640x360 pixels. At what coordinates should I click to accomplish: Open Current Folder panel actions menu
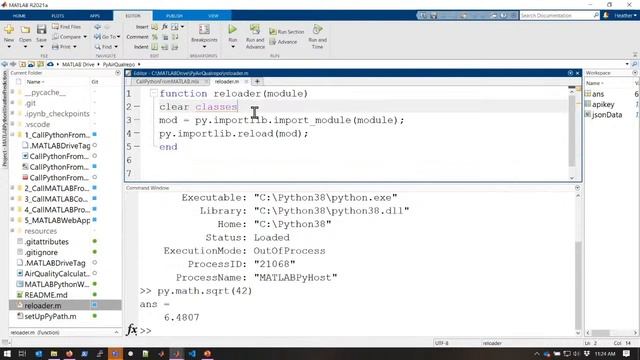click(x=118, y=73)
